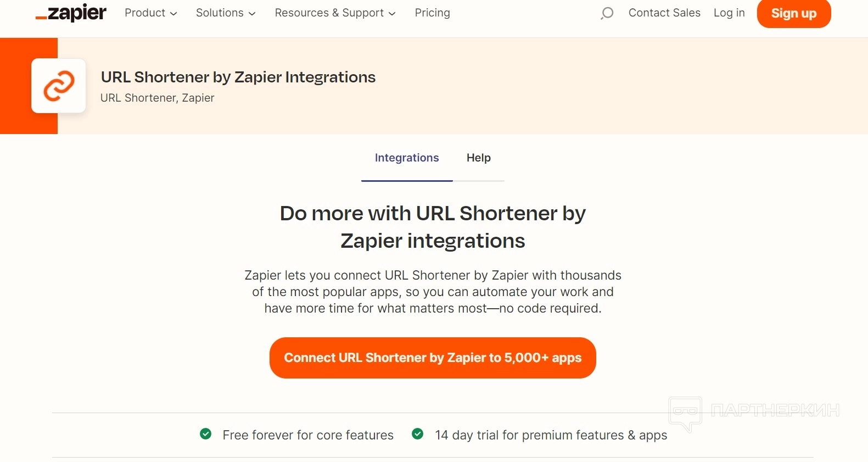Click the Log in link
The width and height of the screenshot is (868, 462).
pyautogui.click(x=729, y=13)
